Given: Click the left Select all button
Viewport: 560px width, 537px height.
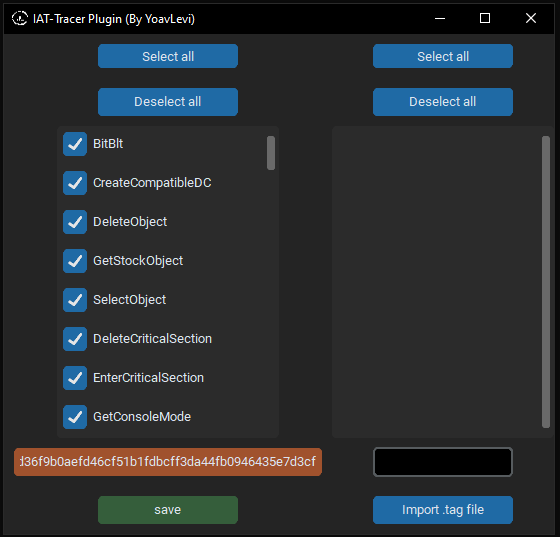Looking at the screenshot, I should point(168,56).
